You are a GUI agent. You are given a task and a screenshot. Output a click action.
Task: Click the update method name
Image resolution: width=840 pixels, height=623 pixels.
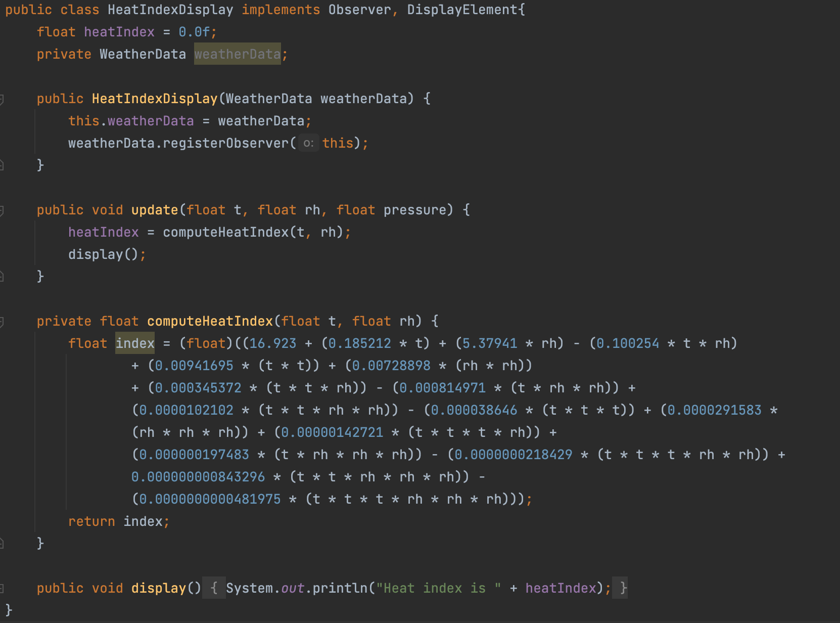pyautogui.click(x=155, y=210)
